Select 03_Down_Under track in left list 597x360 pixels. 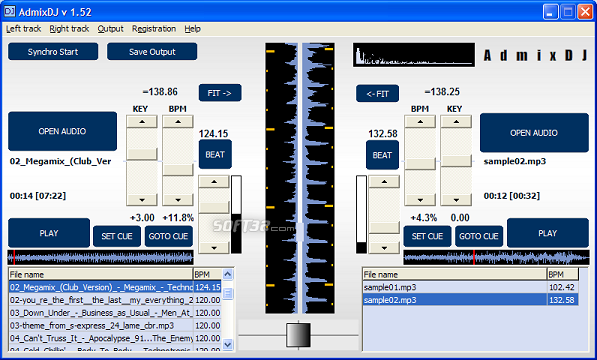pyautogui.click(x=115, y=313)
